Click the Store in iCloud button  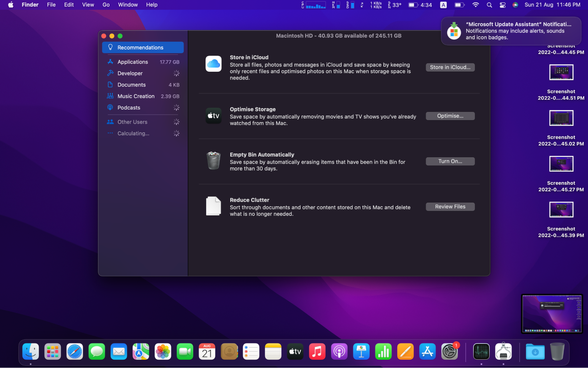(x=450, y=67)
